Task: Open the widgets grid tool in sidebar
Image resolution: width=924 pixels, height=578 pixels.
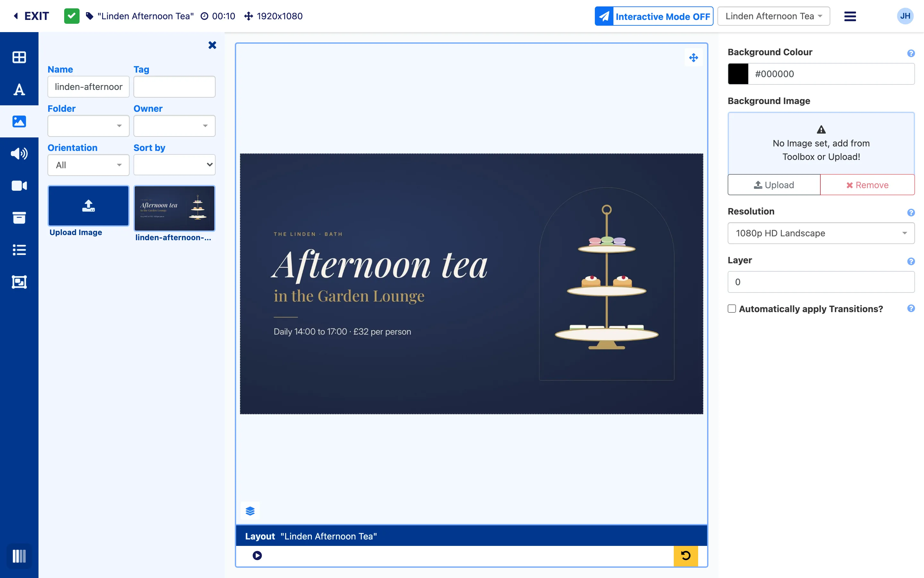Action: [x=19, y=57]
